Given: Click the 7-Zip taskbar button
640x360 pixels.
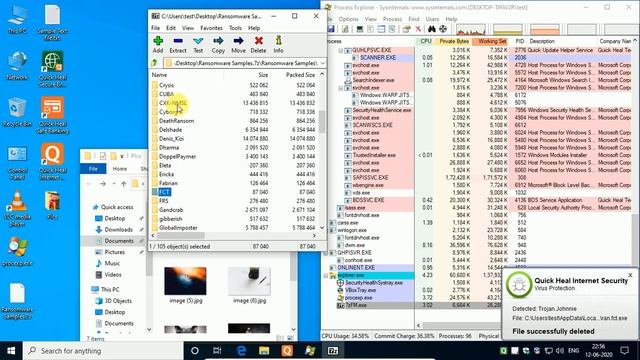Looking at the screenshot, I should click(333, 351).
